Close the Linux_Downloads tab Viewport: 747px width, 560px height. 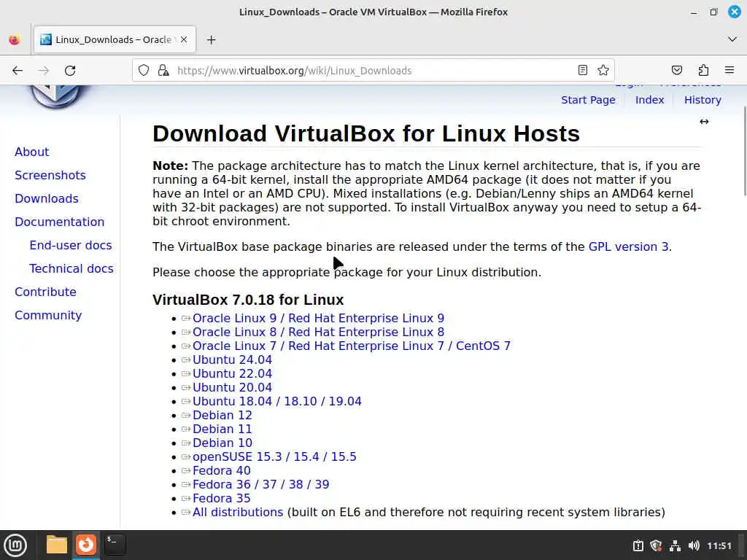click(x=184, y=40)
